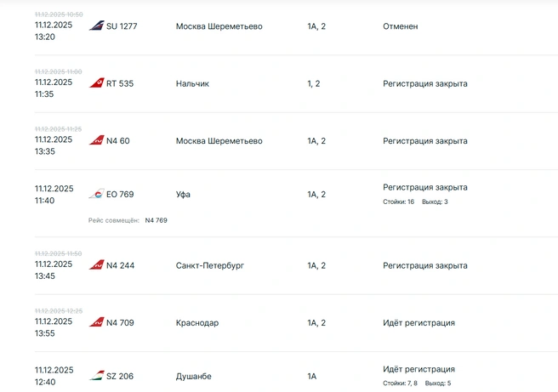Click the Somon Air logo beside SZ 206

point(96,376)
